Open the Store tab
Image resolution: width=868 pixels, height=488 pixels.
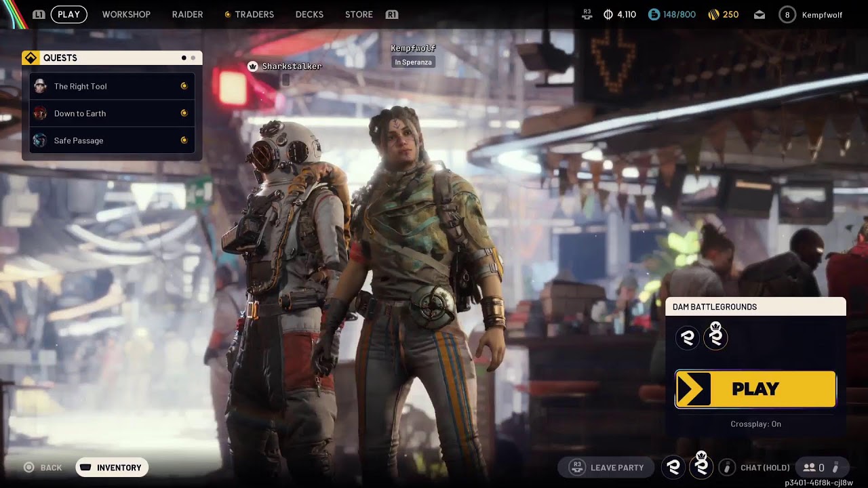click(x=359, y=14)
